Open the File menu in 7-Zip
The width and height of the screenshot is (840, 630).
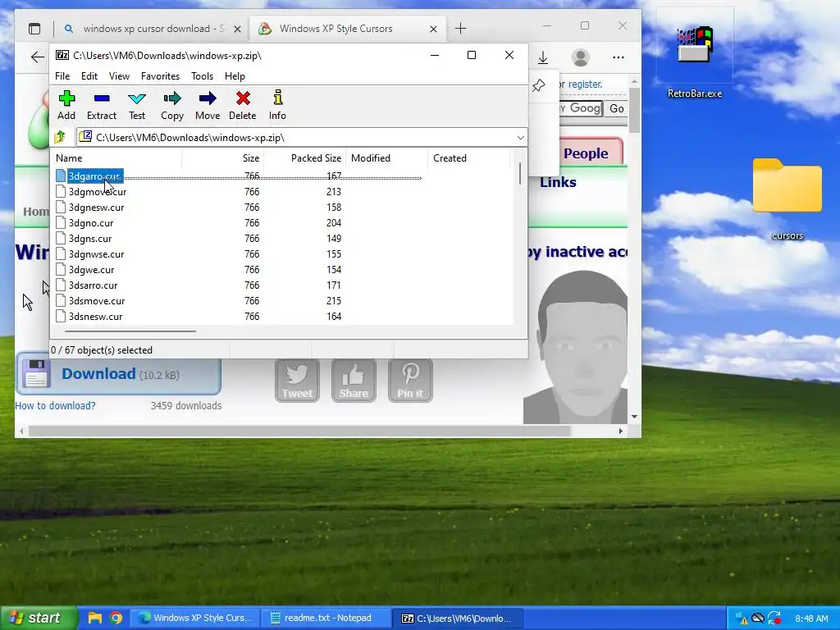(x=62, y=76)
